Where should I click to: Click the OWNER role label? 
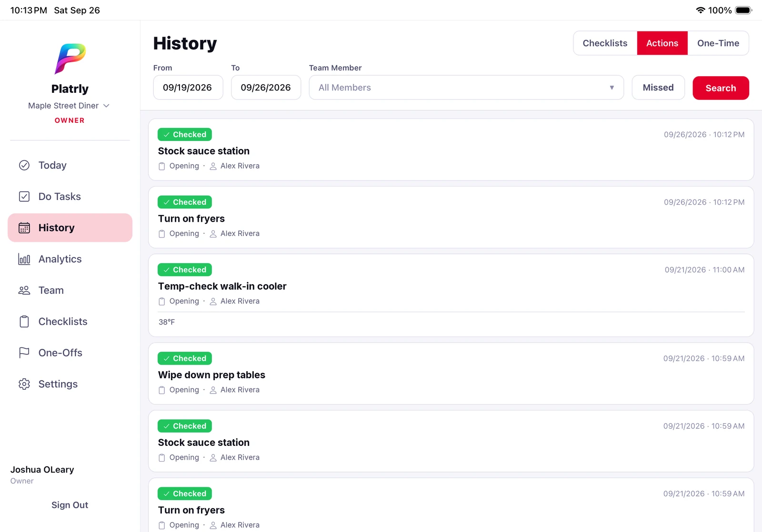click(70, 120)
